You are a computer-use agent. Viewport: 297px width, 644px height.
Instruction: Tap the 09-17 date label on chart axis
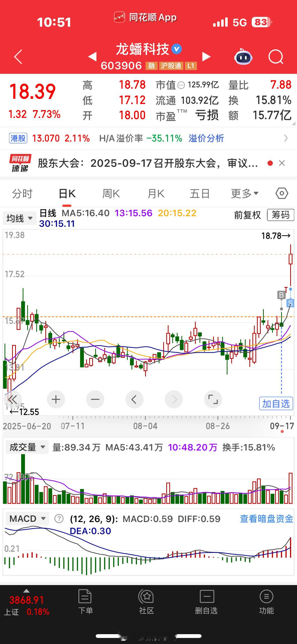[282, 426]
